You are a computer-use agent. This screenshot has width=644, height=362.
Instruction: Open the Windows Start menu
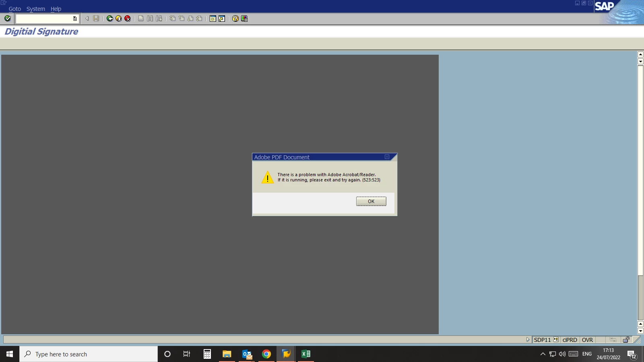(x=10, y=354)
